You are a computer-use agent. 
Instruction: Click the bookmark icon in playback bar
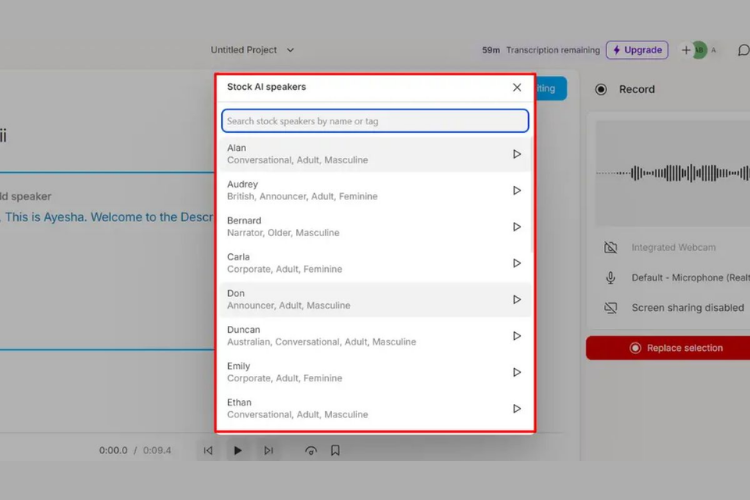(x=335, y=450)
